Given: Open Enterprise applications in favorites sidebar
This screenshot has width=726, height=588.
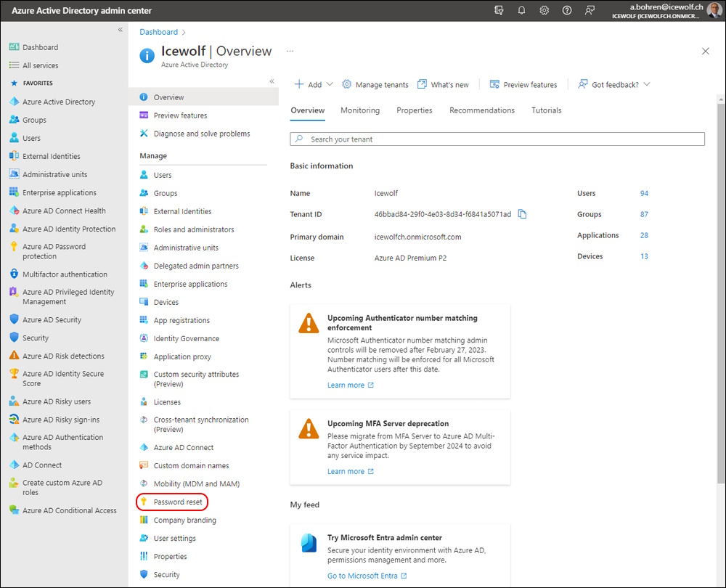Looking at the screenshot, I should pos(60,192).
